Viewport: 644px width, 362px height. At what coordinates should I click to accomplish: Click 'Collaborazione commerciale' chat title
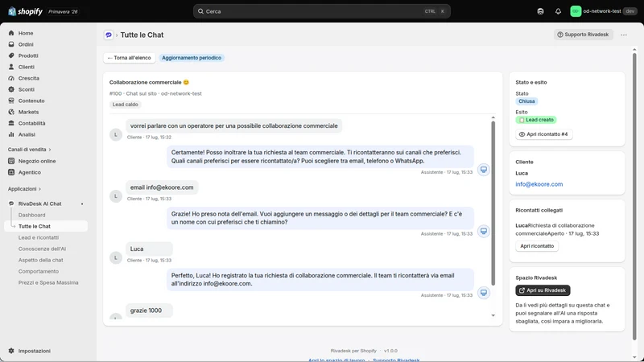click(x=149, y=83)
